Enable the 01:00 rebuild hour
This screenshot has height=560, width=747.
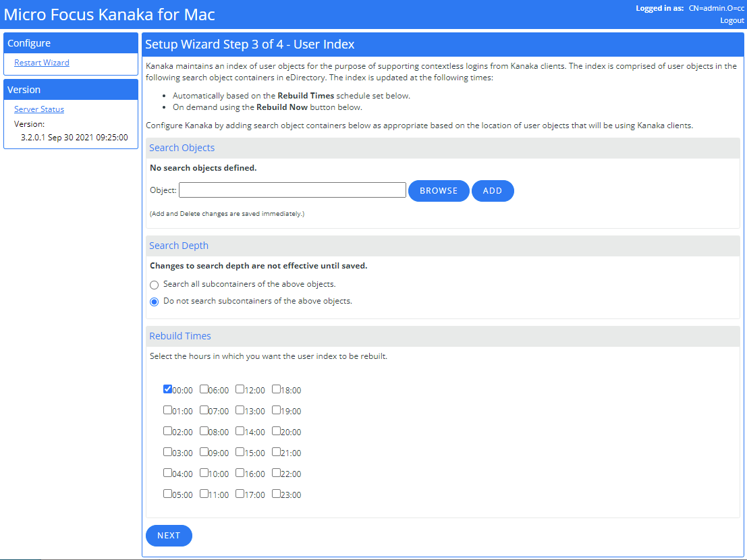click(167, 410)
